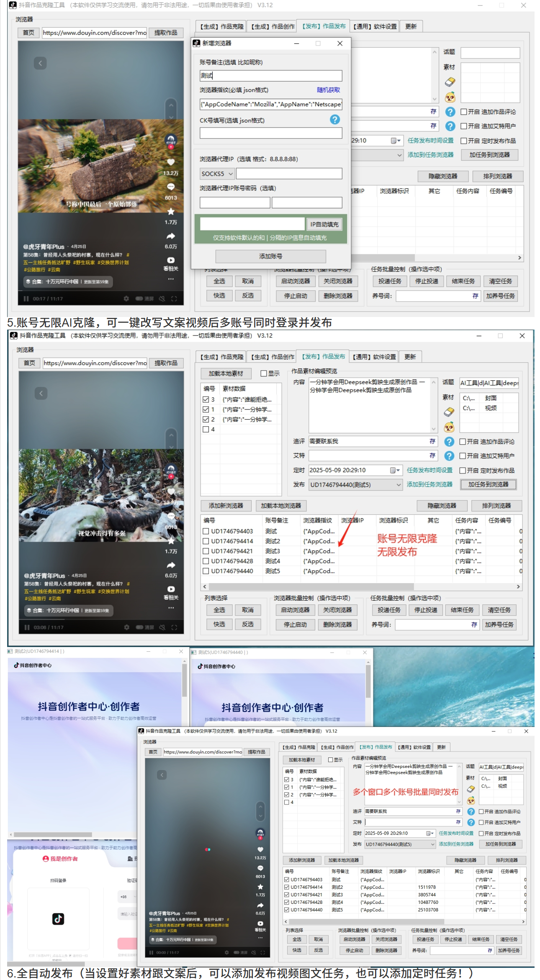Open 【通用】软件设置 tab in window playing 00:00
Viewport: 540px width, 980px height.
414,747
